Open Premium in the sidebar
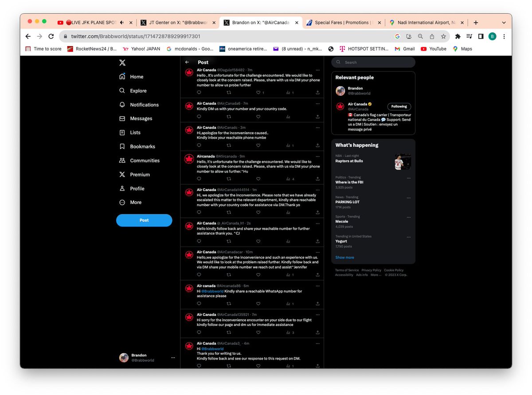Viewport: 532px width, 395px height. pos(134,175)
